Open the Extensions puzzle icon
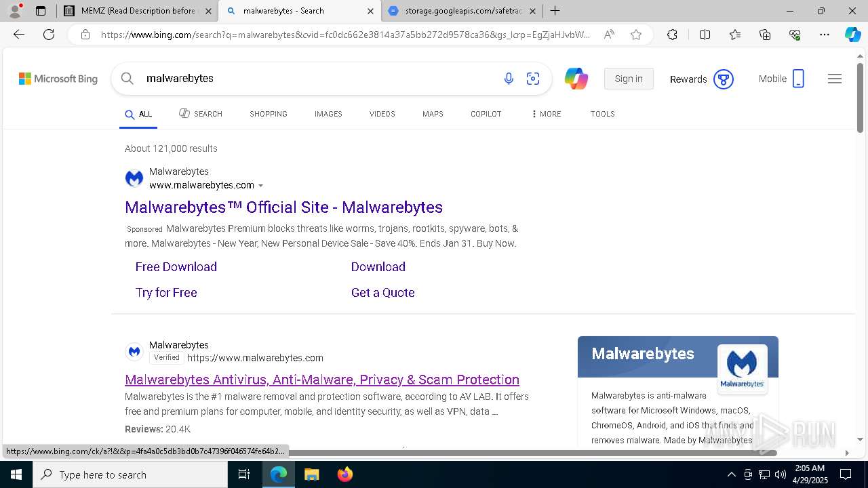The image size is (868, 488). 672,35
